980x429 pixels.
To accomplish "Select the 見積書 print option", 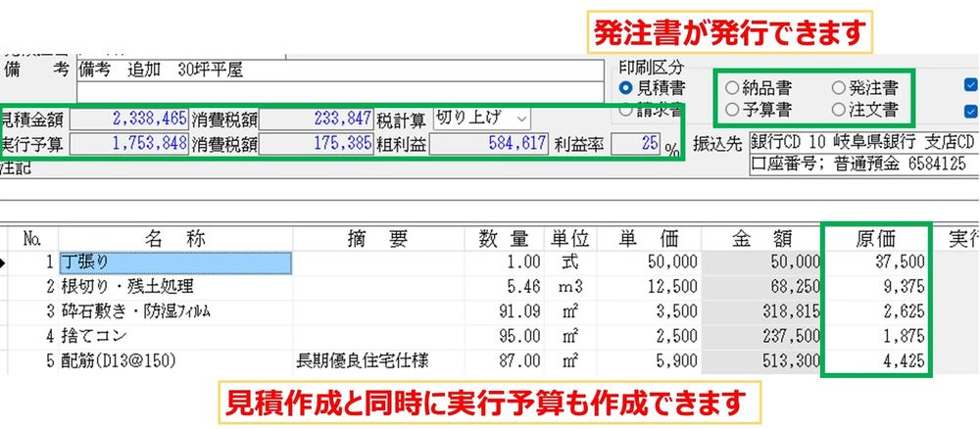I will point(625,87).
